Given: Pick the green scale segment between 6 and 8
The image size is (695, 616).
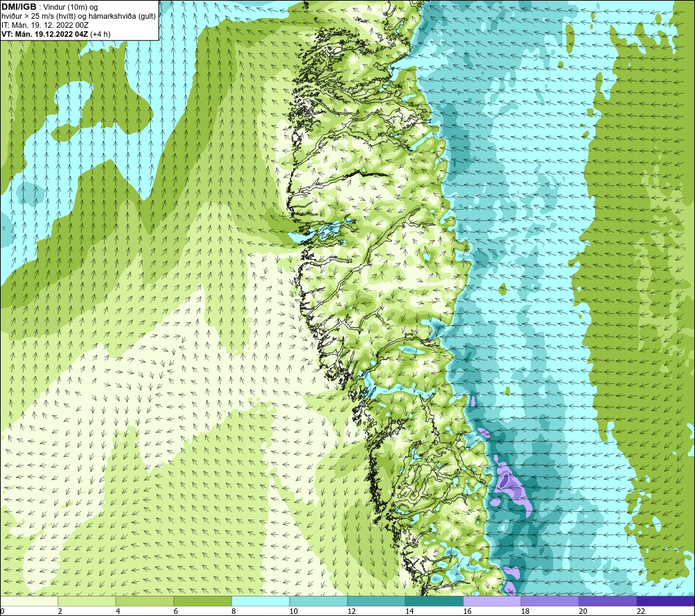Looking at the screenshot, I should [203, 601].
